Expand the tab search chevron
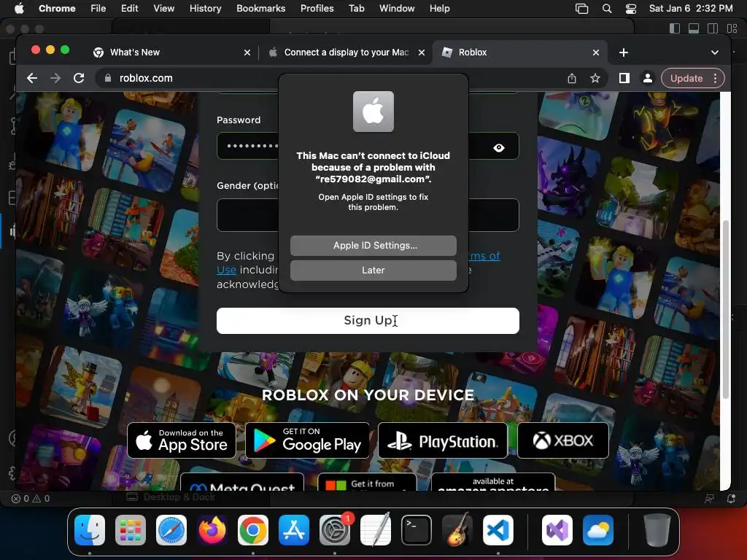 (715, 52)
